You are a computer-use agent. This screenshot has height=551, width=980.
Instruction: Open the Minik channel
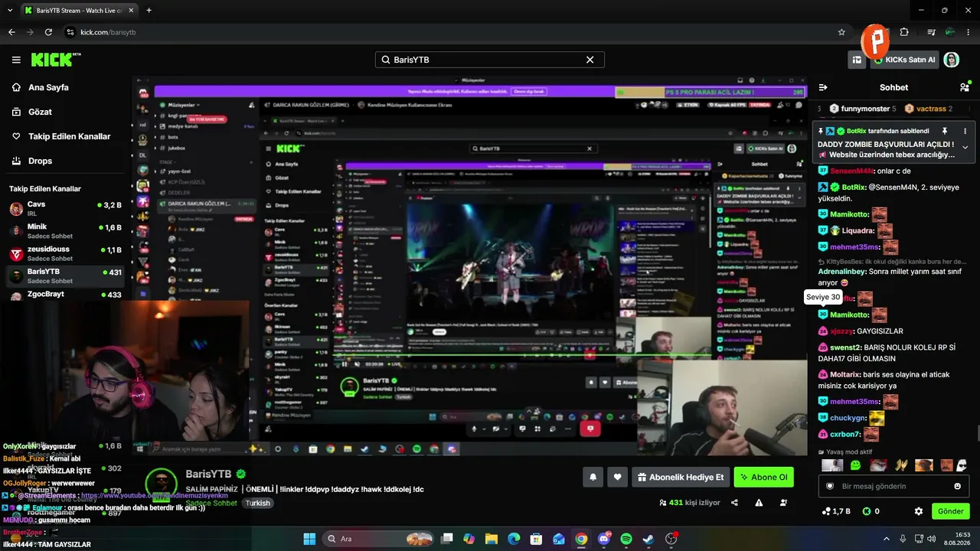[65, 231]
